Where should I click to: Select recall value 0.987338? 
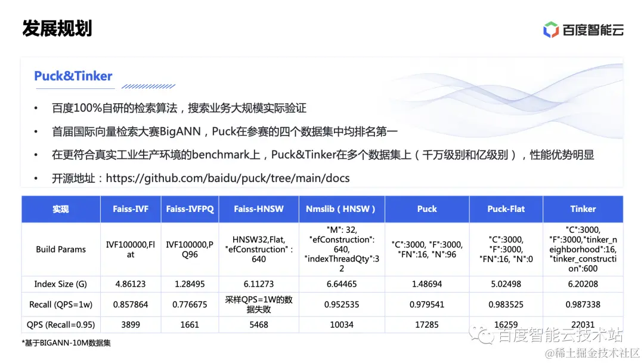coord(583,304)
